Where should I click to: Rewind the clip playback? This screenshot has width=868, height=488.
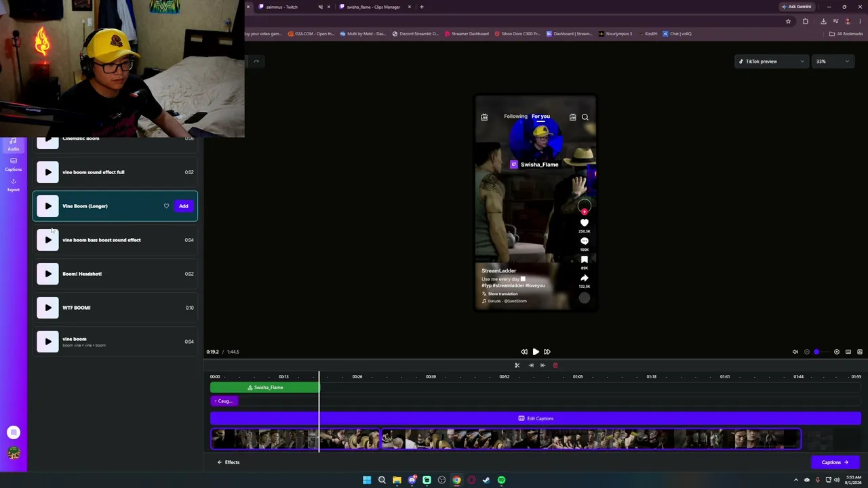[x=524, y=352]
